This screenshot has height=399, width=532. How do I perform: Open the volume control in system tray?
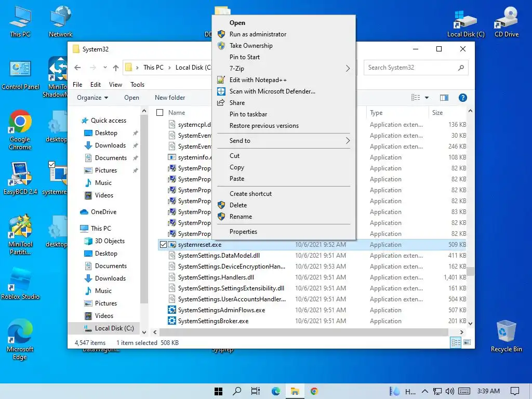pyautogui.click(x=449, y=391)
